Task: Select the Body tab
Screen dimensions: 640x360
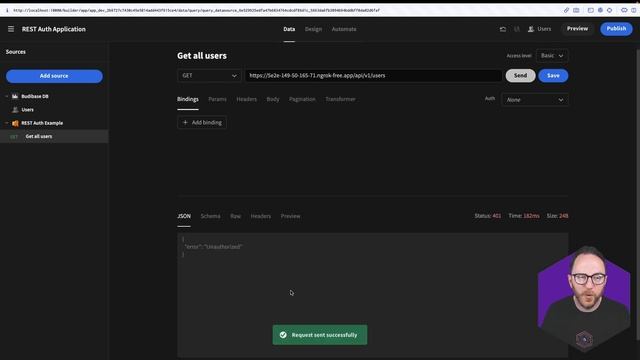Action: [273, 99]
